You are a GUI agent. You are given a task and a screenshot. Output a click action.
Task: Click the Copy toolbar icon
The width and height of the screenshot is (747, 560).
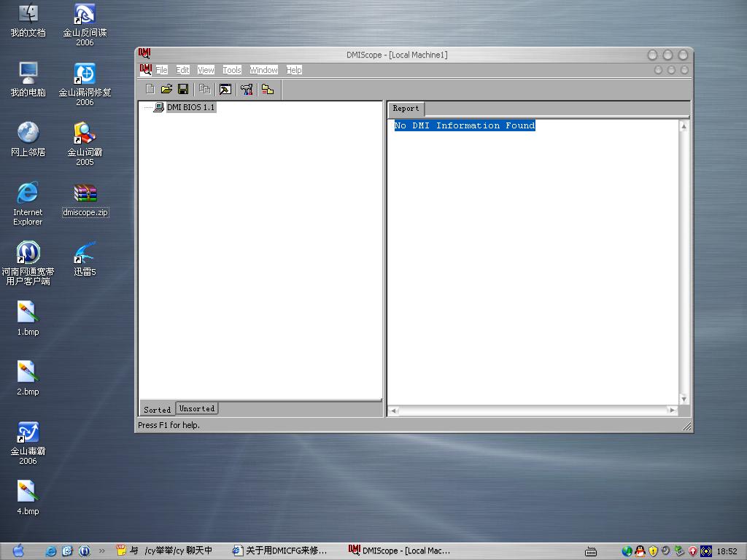(x=205, y=89)
